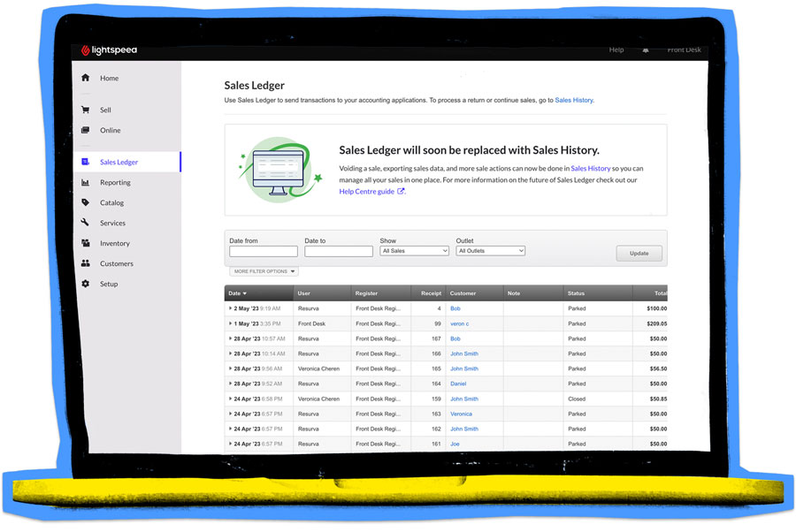This screenshot has width=796, height=532.
Task: Click the Veronica Cheren user on receipt 165
Action: click(x=318, y=369)
